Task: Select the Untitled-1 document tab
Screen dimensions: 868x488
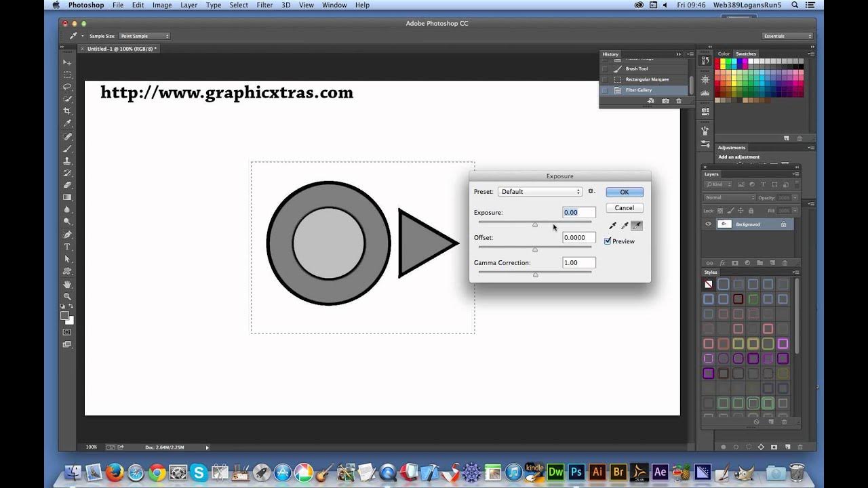Action: click(119, 49)
